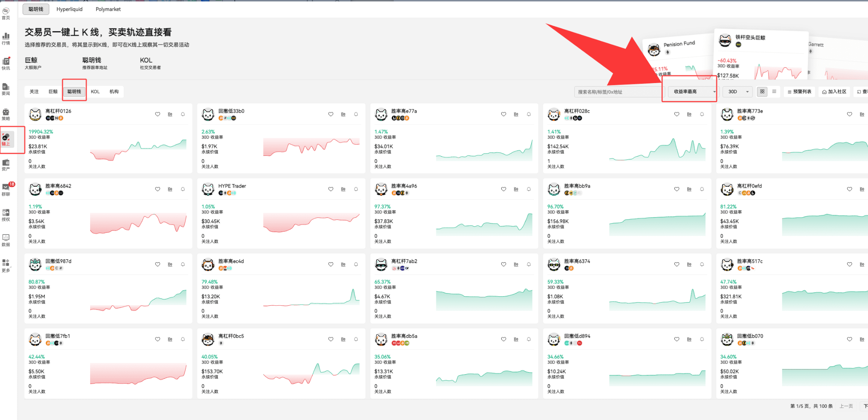This screenshot has width=868, height=420.
Task: Open the 策略 strategy sidebar icon
Action: point(6,114)
